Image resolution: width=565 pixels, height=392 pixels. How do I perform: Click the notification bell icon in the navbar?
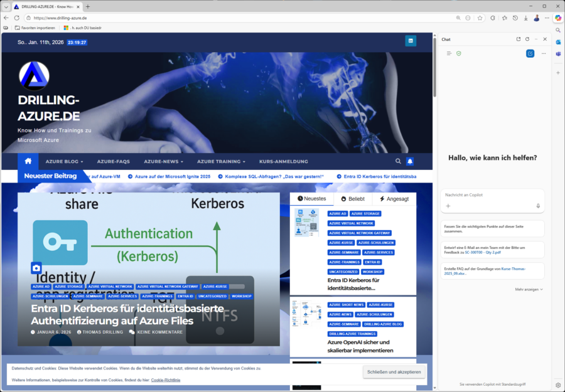point(410,161)
